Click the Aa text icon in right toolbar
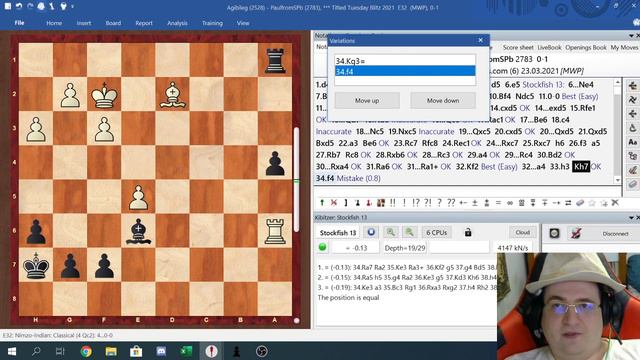The height and width of the screenshot is (360, 640). pyautogui.click(x=633, y=142)
